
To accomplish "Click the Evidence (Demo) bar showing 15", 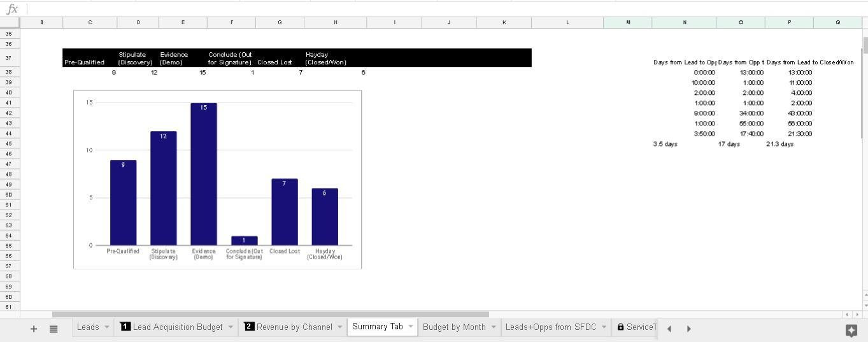I will [x=204, y=174].
